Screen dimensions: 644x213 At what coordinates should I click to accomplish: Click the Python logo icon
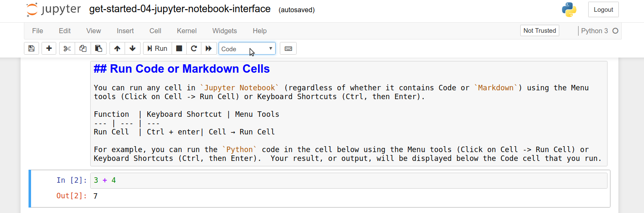tap(569, 10)
